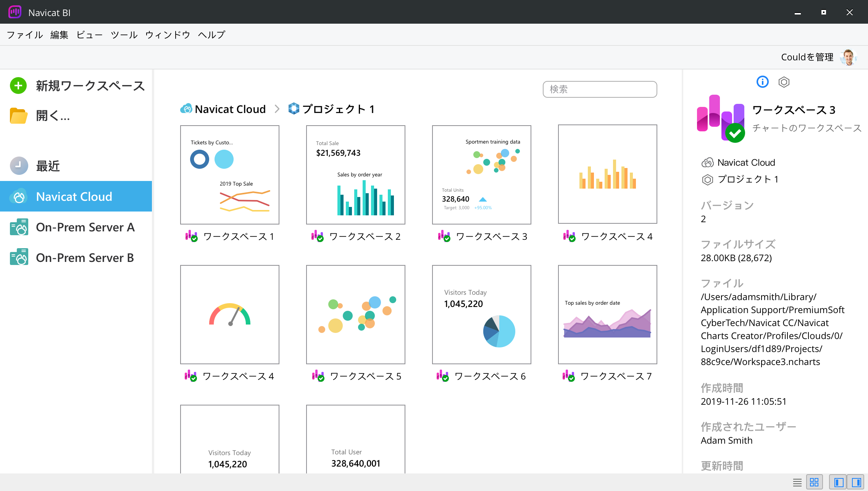Go to プロジェクト 1 breadcrumb link
Image resolution: width=868 pixels, height=491 pixels.
(338, 109)
